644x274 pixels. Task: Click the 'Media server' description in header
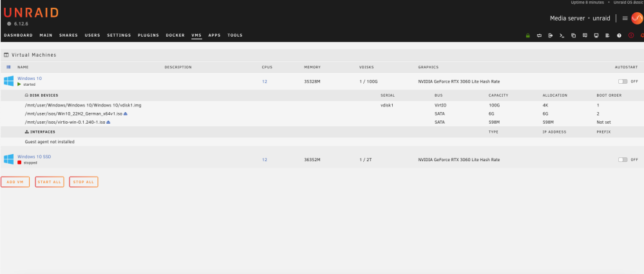tap(567, 19)
